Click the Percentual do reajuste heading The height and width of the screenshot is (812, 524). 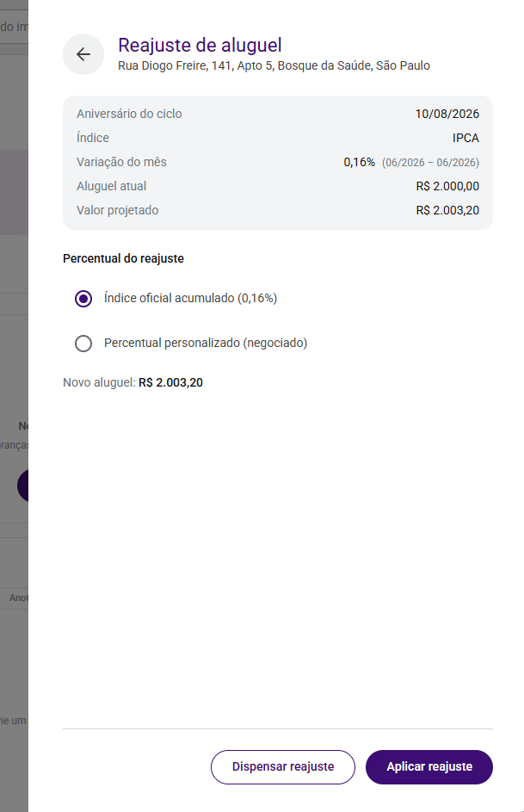123,258
